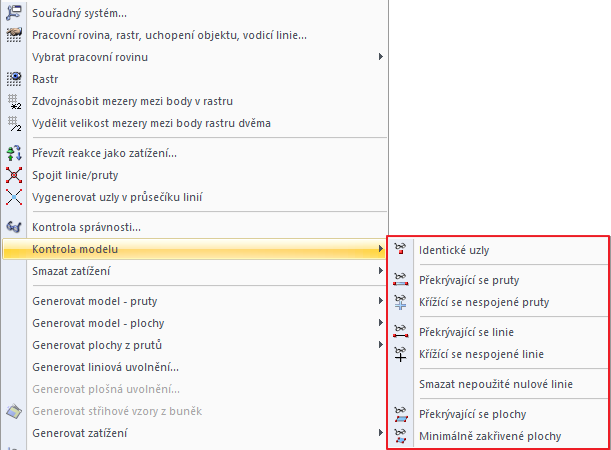Expand the Smazat zatížení submenu arrow
Screen dimensions: 611x450
tap(380, 271)
